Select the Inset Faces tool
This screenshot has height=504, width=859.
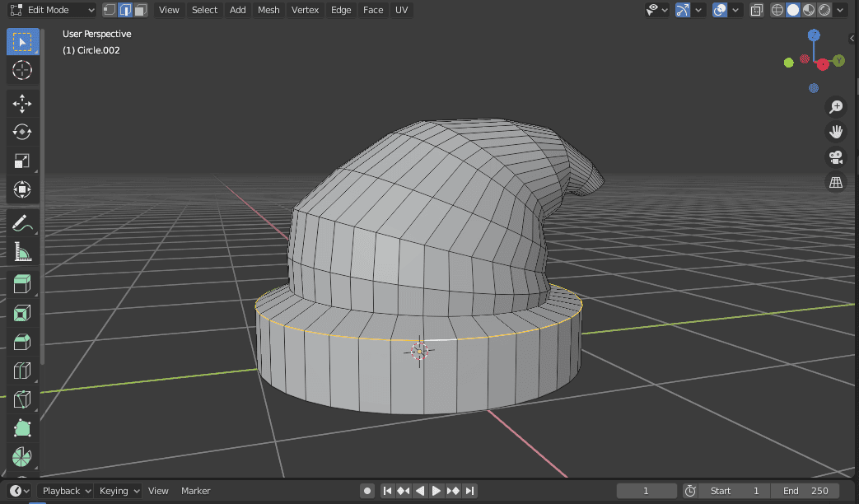coord(22,312)
